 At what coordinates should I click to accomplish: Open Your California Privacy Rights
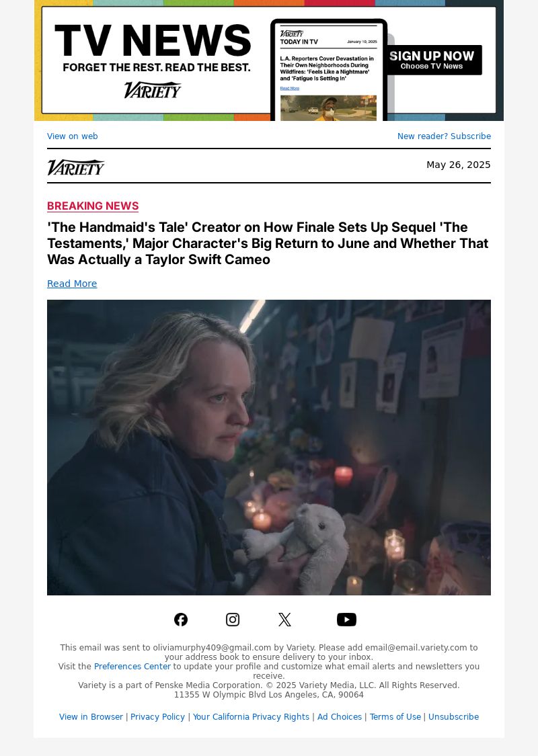click(251, 717)
